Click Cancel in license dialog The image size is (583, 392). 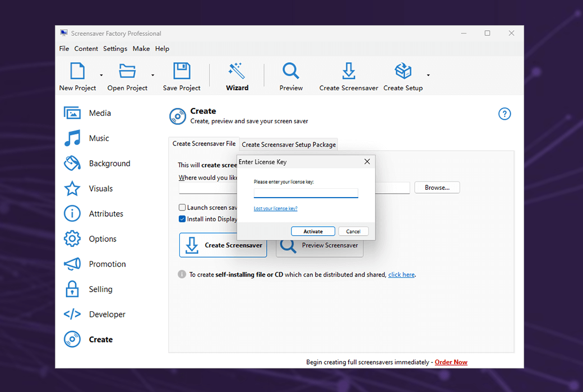(x=353, y=231)
